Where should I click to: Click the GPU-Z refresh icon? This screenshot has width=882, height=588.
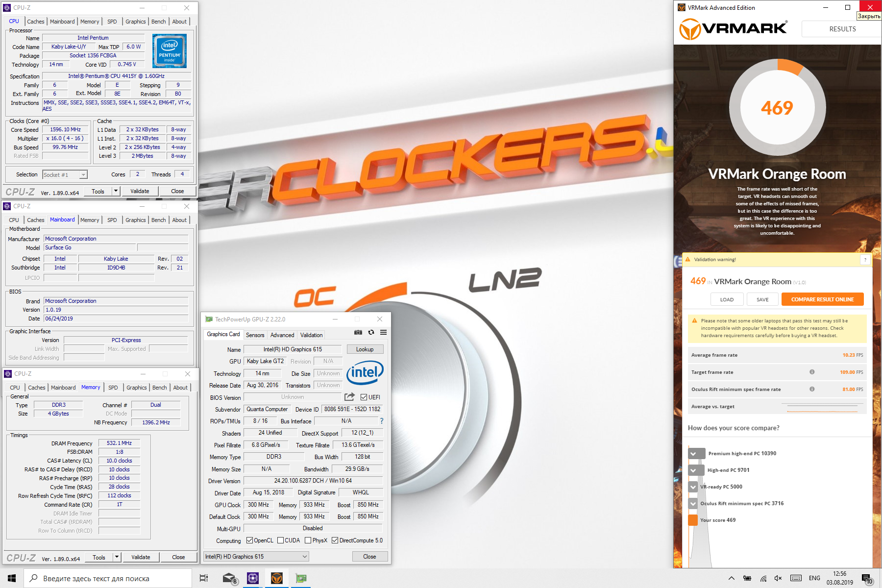tap(371, 332)
